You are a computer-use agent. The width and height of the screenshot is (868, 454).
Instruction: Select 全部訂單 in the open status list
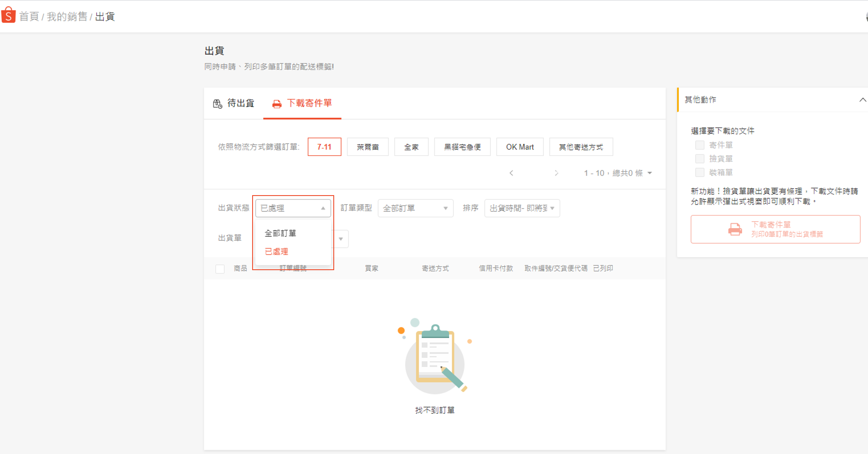coord(280,233)
